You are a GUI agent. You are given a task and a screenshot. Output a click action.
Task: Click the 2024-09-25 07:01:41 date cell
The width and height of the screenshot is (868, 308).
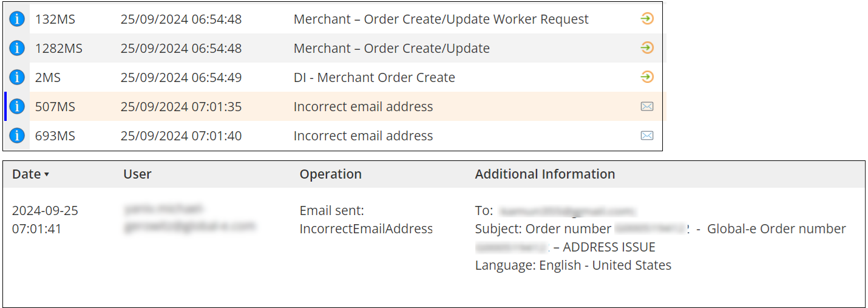[x=45, y=220]
